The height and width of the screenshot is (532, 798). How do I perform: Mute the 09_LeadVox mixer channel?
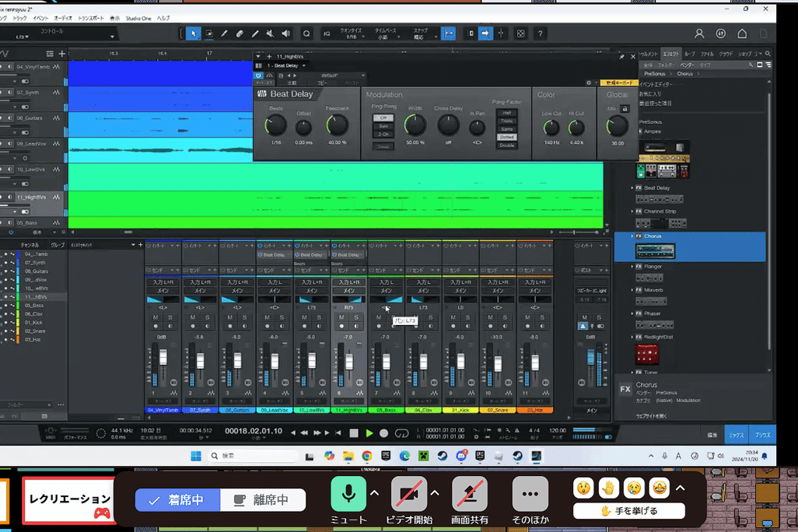coord(268,317)
